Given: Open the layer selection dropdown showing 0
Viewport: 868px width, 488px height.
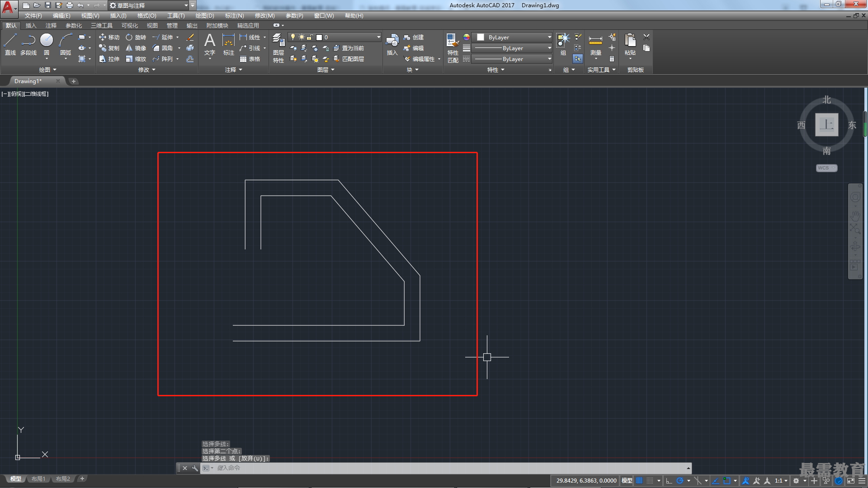Looking at the screenshot, I should coord(335,37).
